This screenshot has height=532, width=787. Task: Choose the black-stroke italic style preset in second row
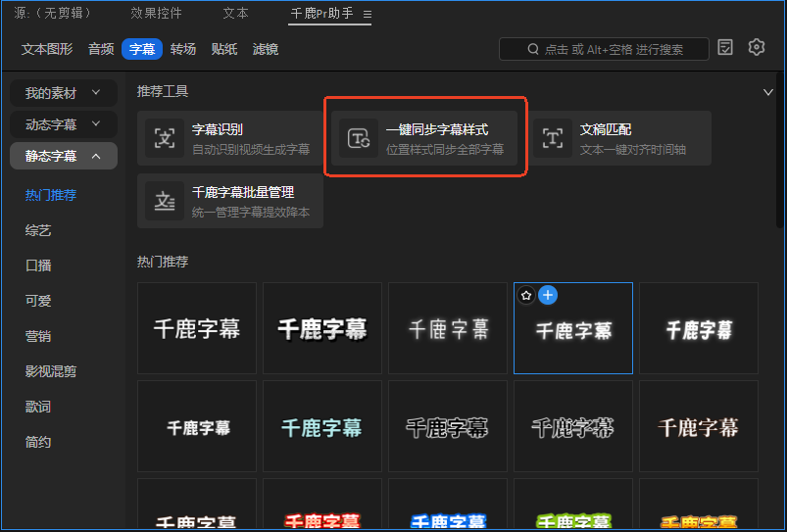(573, 426)
